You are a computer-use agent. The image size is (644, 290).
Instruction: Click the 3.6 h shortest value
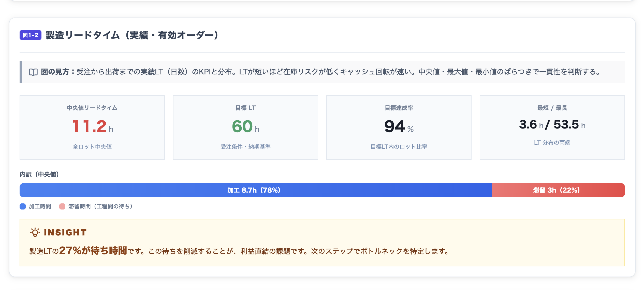pos(531,125)
